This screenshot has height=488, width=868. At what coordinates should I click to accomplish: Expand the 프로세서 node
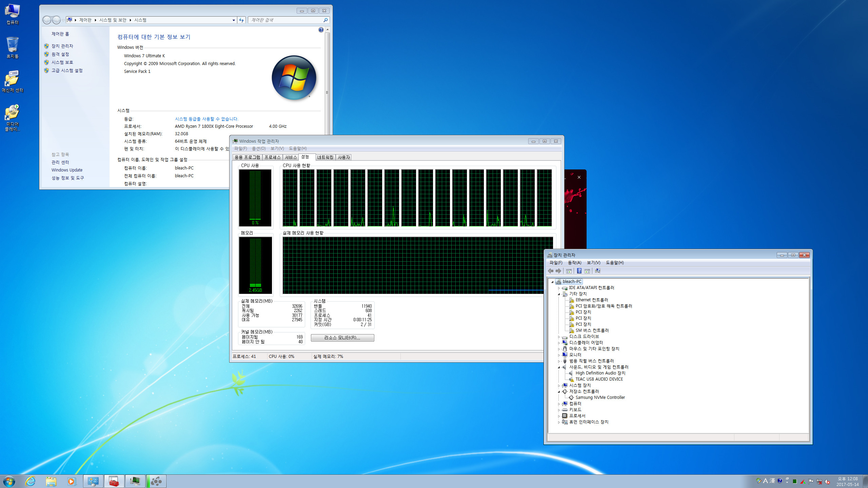point(559,416)
